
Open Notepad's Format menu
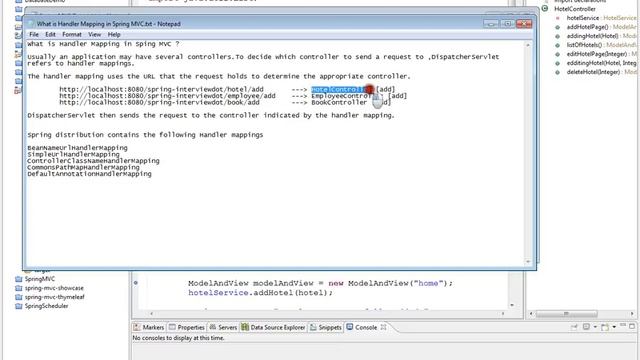(x=72, y=34)
